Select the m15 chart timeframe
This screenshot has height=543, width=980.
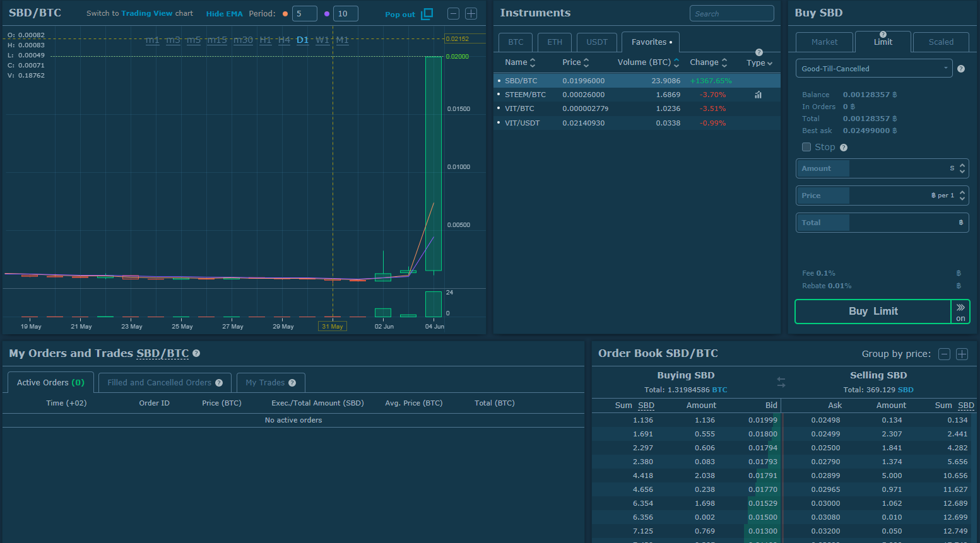pos(217,40)
